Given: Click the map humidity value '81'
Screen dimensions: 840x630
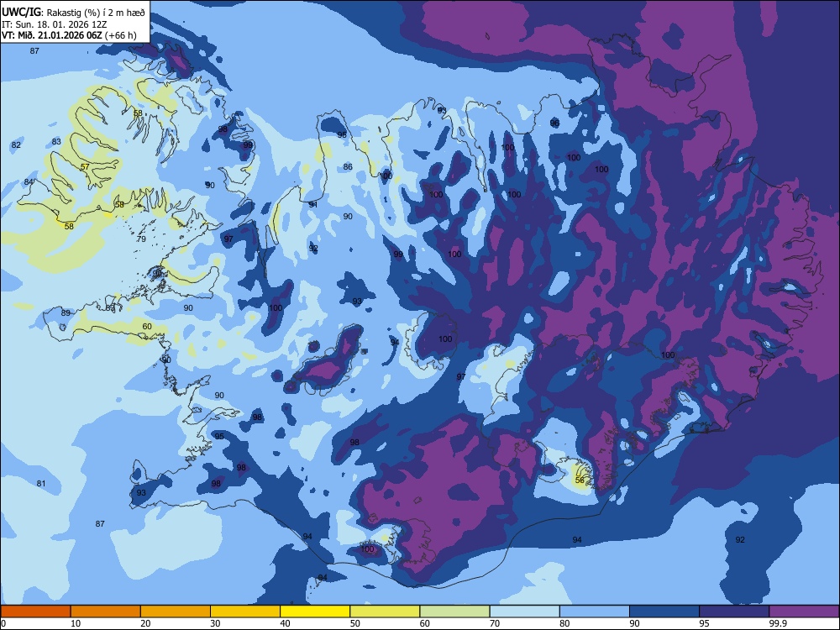Looking at the screenshot, I should click(41, 484).
